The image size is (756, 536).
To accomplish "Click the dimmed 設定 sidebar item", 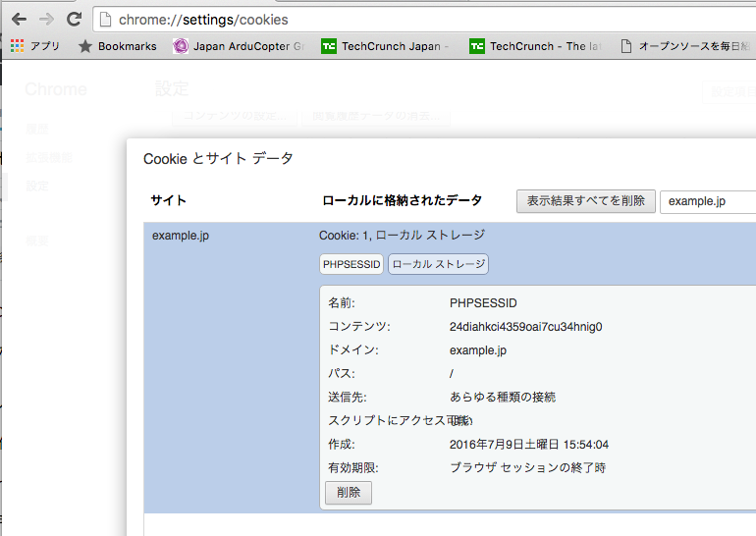I will click(x=37, y=187).
